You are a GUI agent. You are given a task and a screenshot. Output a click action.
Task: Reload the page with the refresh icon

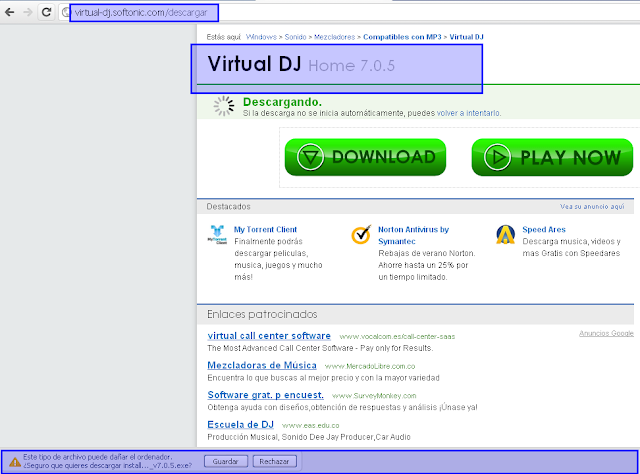46,12
